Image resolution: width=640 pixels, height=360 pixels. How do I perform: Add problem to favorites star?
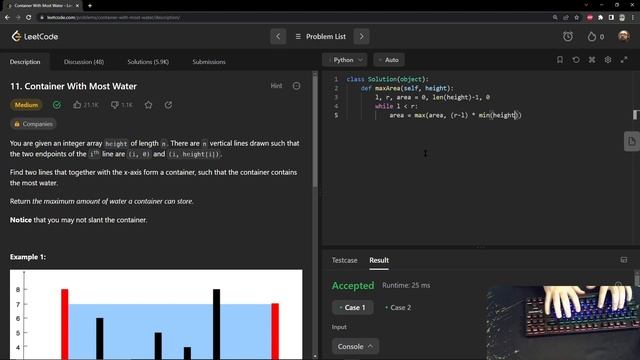(148, 105)
